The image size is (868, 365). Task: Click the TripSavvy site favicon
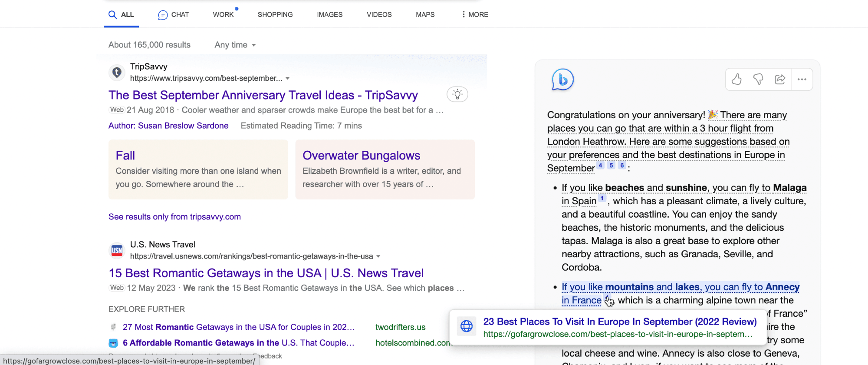coord(117,72)
